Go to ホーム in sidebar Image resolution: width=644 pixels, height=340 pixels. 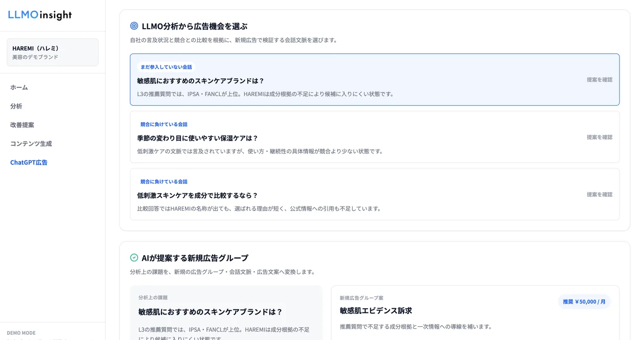tap(19, 87)
